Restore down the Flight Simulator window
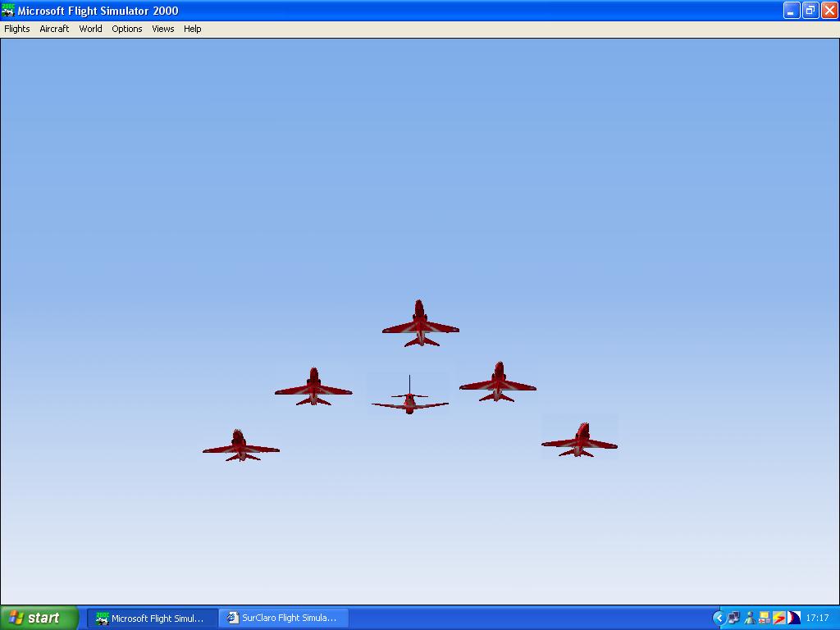This screenshot has height=630, width=840. (x=810, y=10)
